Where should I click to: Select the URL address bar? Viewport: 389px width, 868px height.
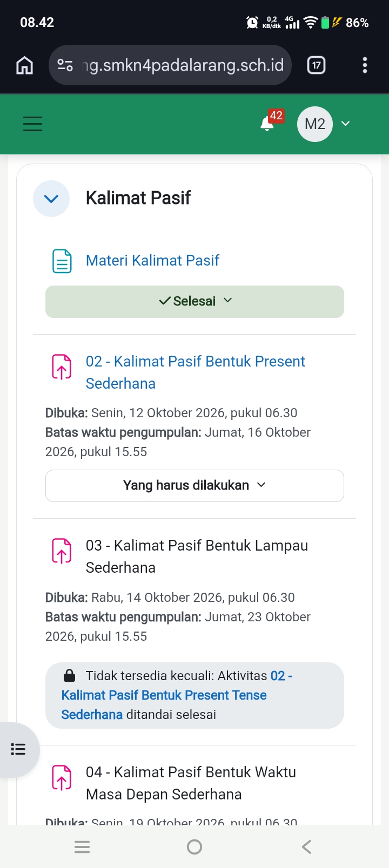(x=170, y=65)
